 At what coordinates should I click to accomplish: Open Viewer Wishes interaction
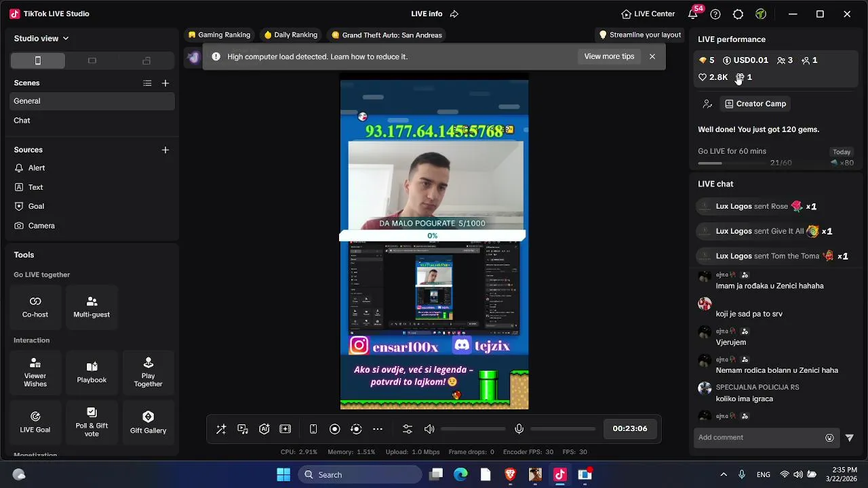pos(35,372)
